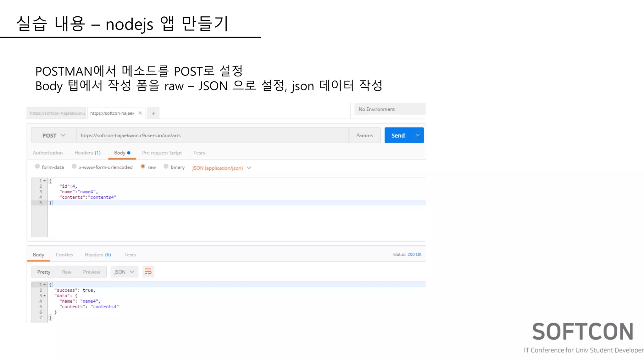Select raw body type

tap(143, 167)
